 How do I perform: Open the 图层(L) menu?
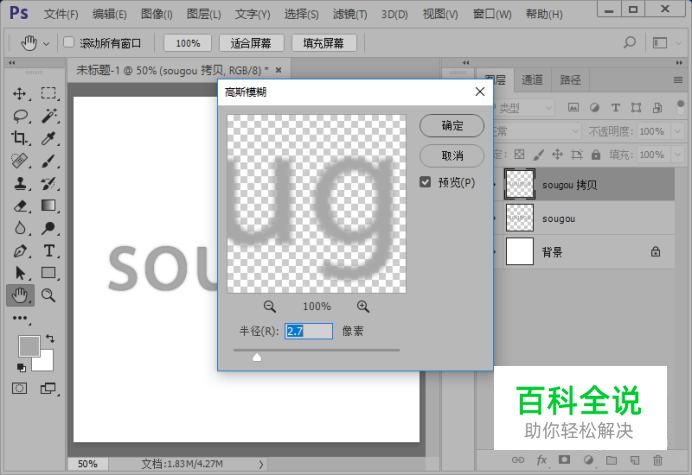203,14
